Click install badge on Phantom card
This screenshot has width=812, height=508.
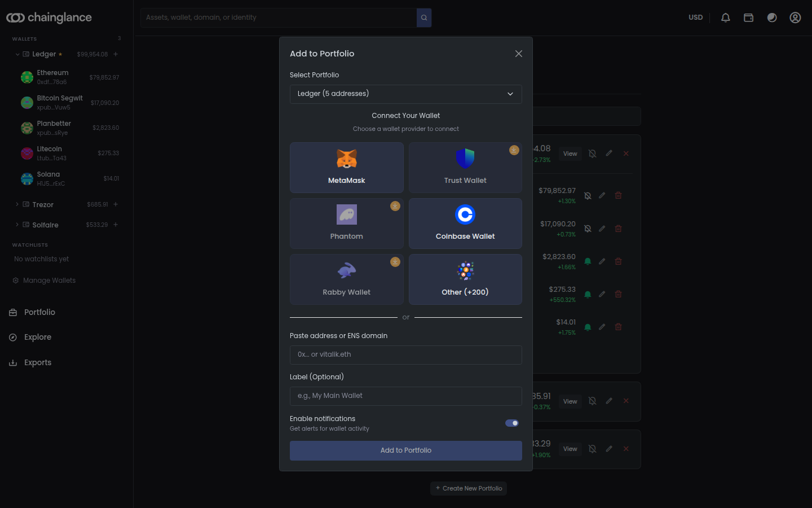click(395, 206)
